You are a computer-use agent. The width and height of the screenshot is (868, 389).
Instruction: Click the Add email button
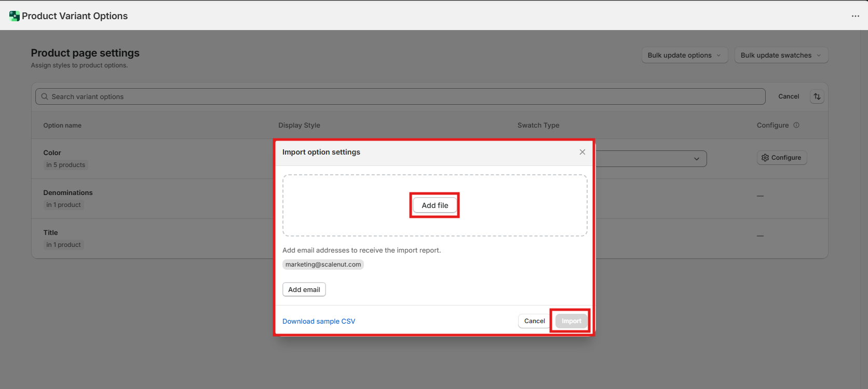pyautogui.click(x=304, y=289)
